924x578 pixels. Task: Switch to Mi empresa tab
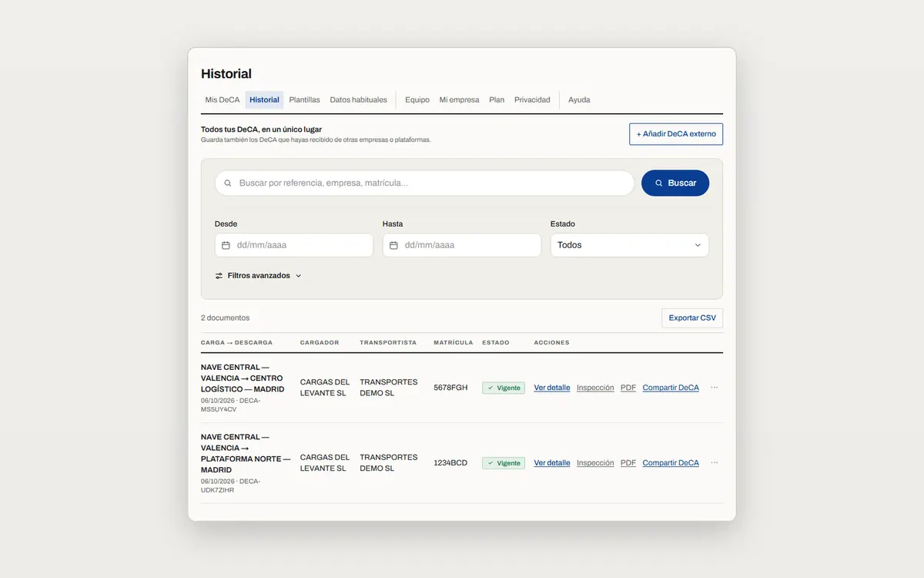[459, 99]
